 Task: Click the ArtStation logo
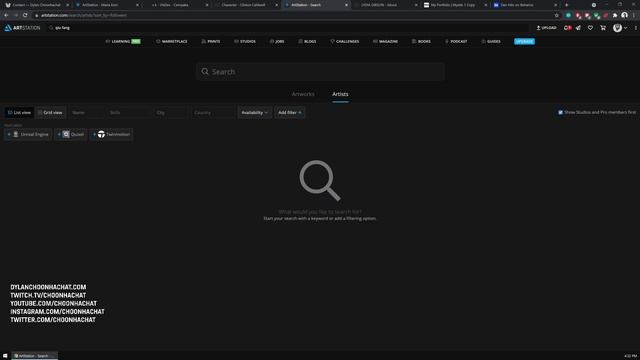(22, 28)
